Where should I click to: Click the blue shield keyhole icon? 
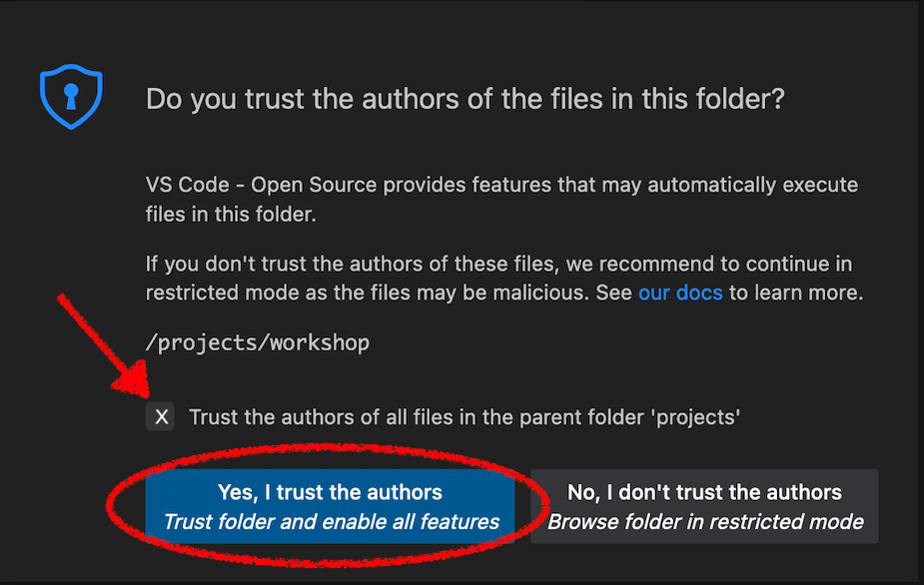[71, 98]
